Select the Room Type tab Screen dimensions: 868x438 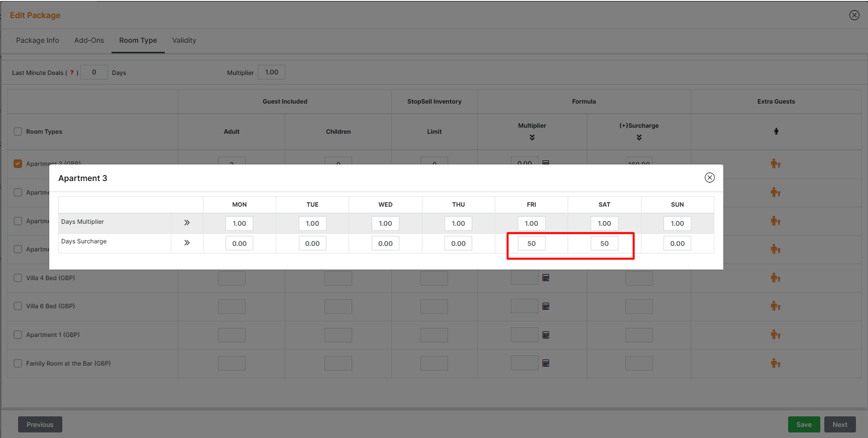[138, 40]
